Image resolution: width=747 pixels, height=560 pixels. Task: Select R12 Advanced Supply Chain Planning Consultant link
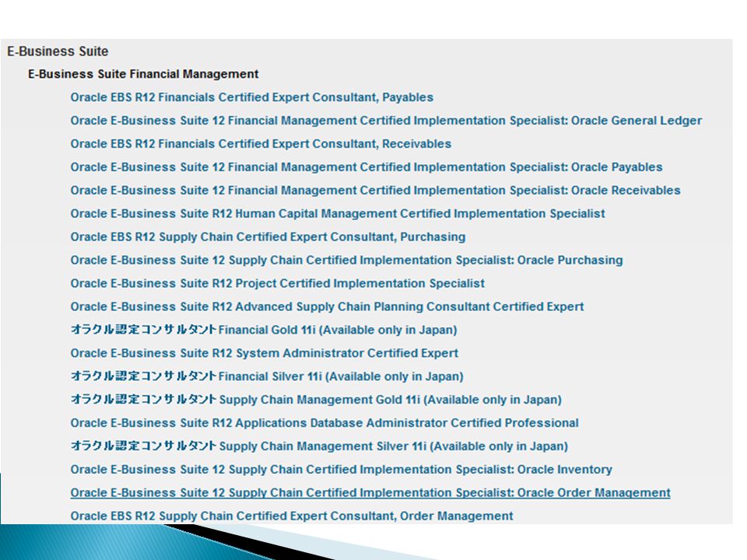click(x=327, y=306)
